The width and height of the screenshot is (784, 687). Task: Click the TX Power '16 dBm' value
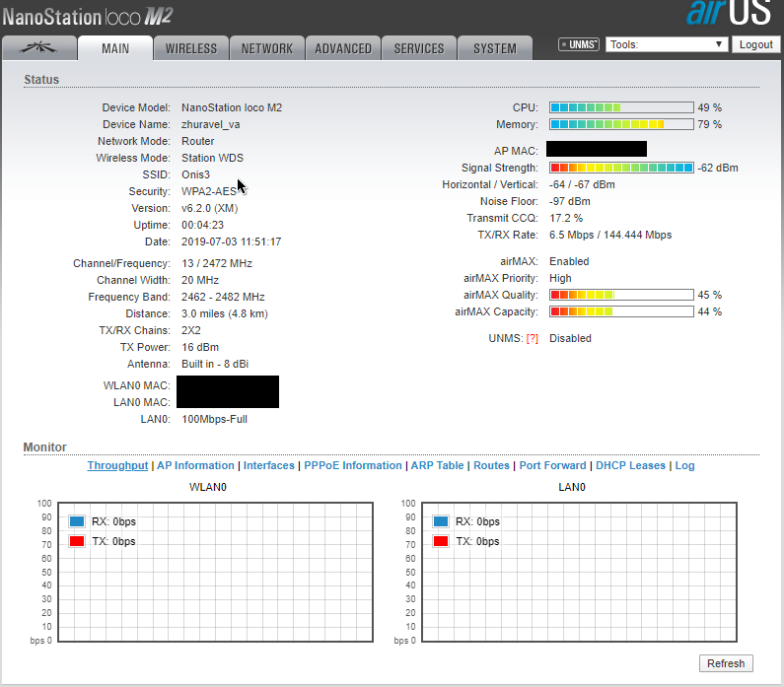[x=200, y=347]
